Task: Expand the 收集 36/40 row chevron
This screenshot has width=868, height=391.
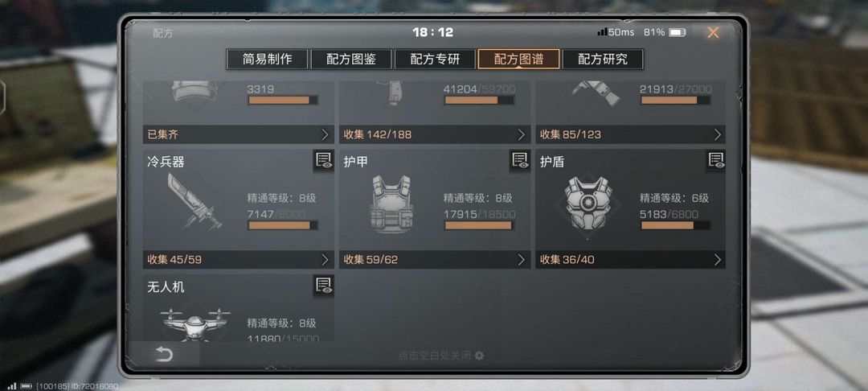Action: [x=718, y=260]
